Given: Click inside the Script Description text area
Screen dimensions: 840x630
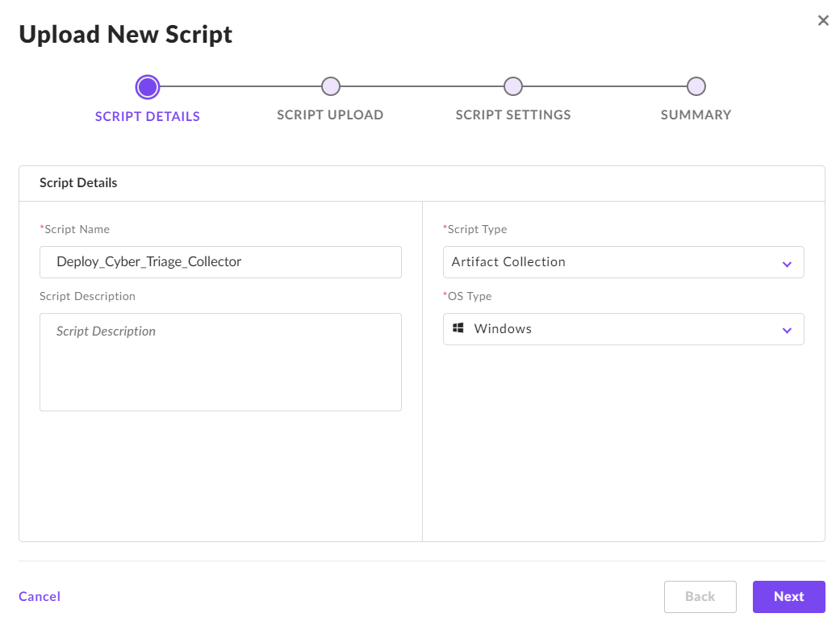Looking at the screenshot, I should click(x=220, y=362).
